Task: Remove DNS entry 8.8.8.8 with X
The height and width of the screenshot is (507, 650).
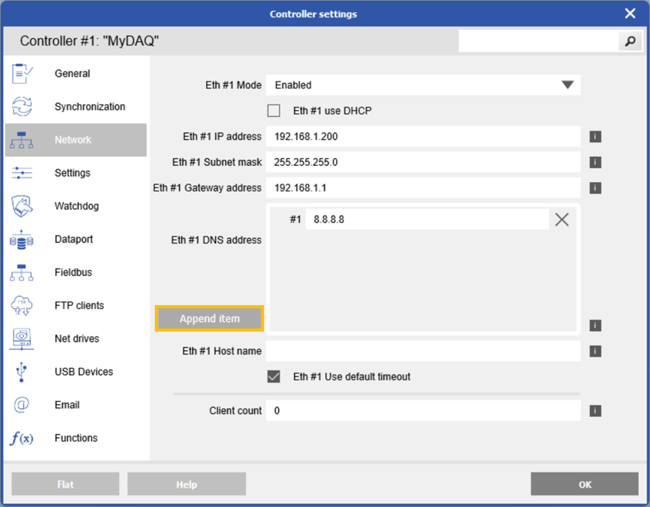Action: tap(562, 220)
